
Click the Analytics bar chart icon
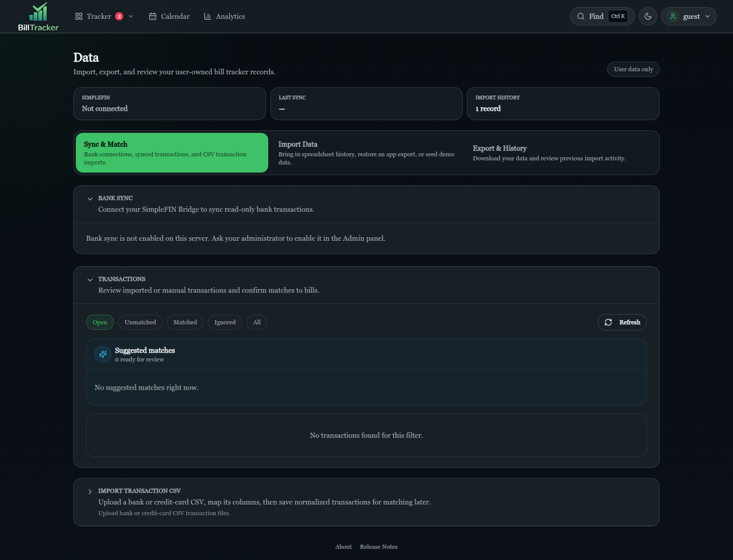pyautogui.click(x=207, y=16)
